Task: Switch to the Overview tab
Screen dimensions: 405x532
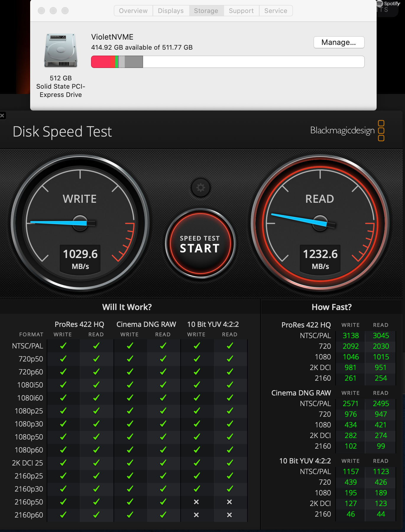Action: 133,11
